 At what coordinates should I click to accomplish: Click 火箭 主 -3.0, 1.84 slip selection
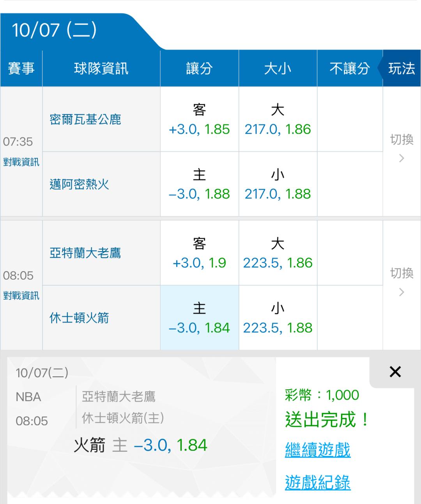[x=140, y=445]
